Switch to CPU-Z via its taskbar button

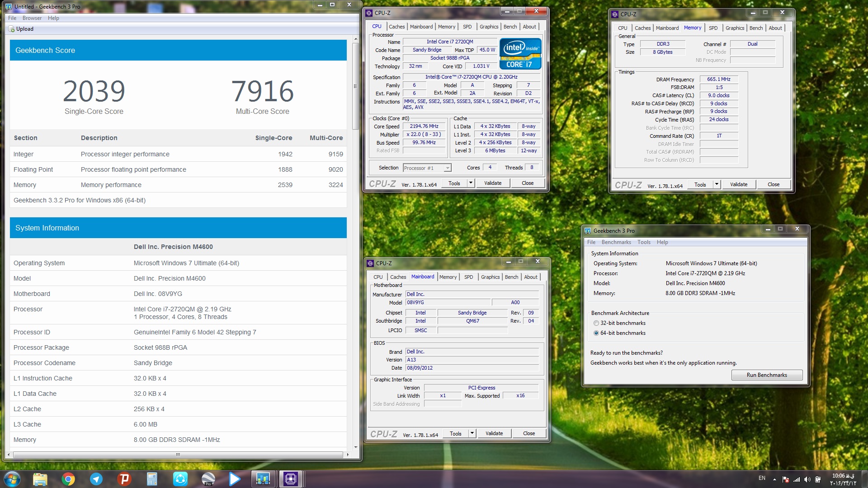(291, 479)
